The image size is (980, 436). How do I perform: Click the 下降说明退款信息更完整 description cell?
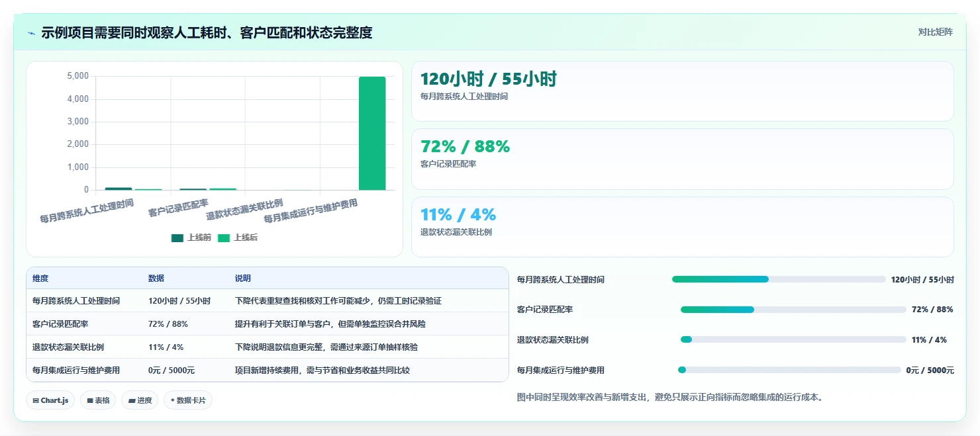click(x=326, y=347)
